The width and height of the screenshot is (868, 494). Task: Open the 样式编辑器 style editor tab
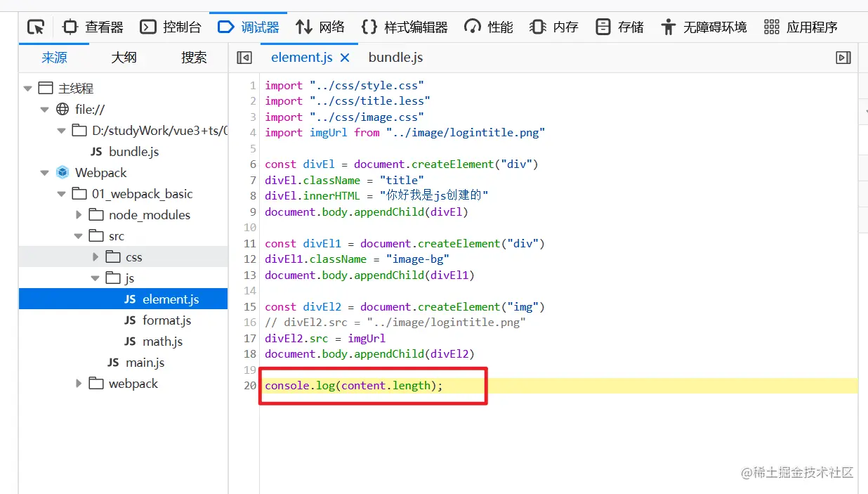[x=405, y=27]
